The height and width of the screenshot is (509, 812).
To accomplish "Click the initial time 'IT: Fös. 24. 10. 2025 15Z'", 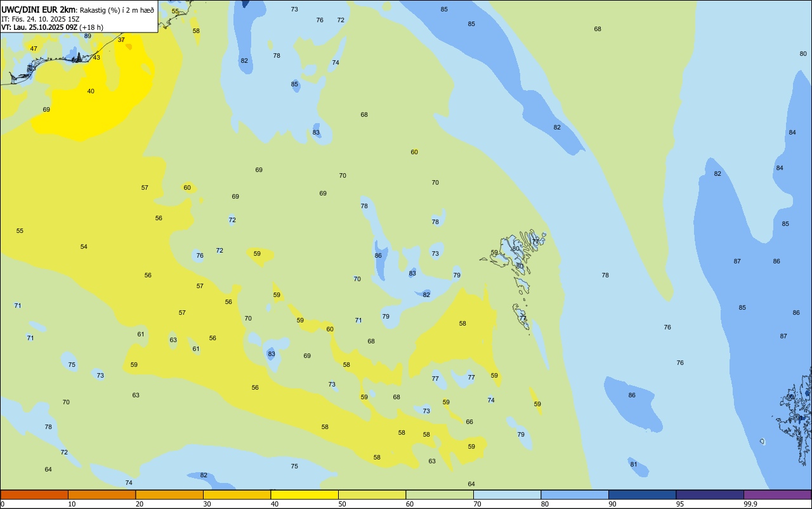I will [40, 18].
